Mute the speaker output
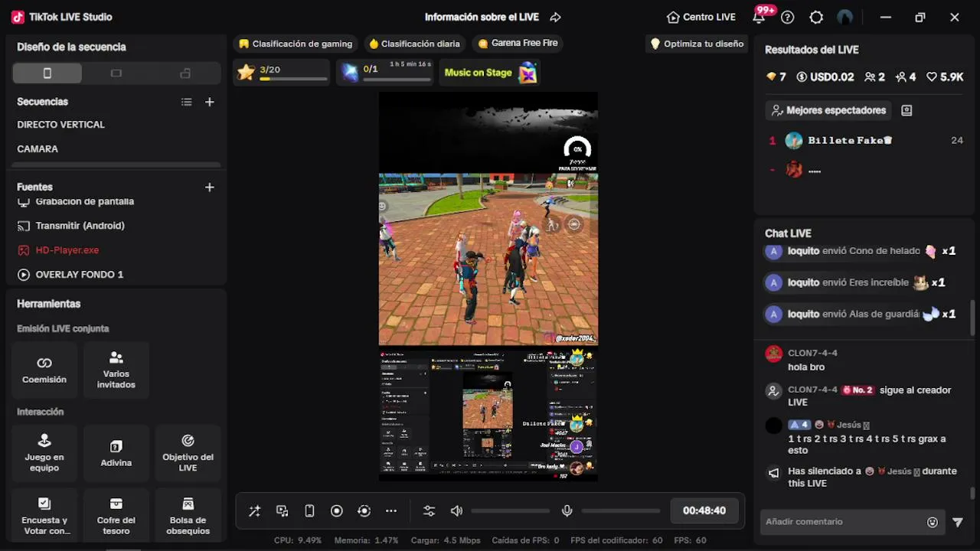Image resolution: width=980 pixels, height=551 pixels. point(457,511)
